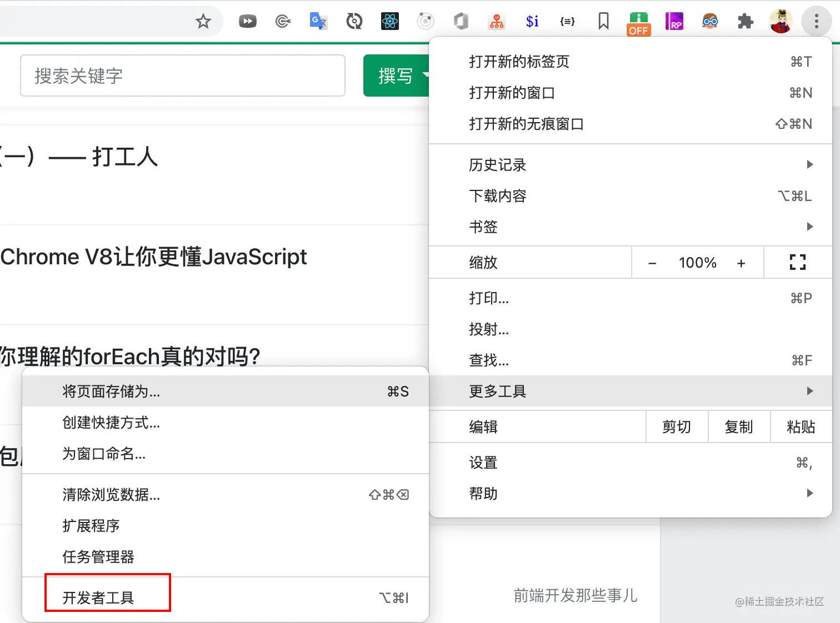Screen dimensions: 840x623
Task: Choose 将页面存储为... in the submenu
Action: point(226,391)
